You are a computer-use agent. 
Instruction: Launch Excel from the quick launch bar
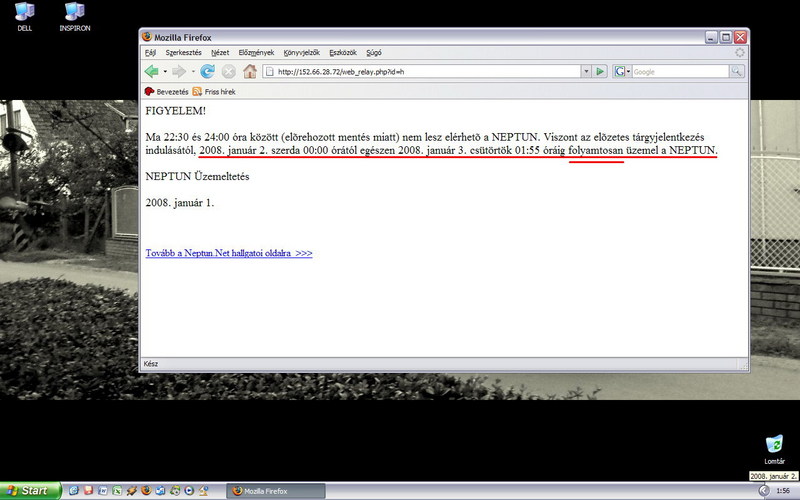pos(117,490)
